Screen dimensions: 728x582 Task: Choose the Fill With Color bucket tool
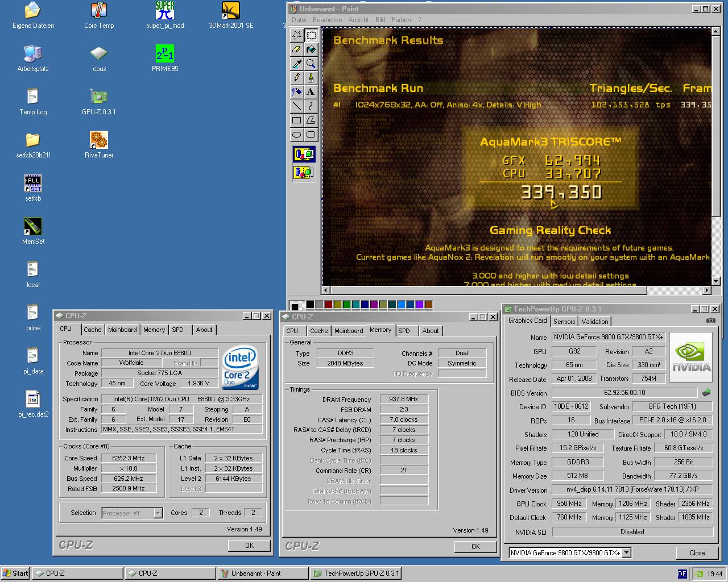311,49
